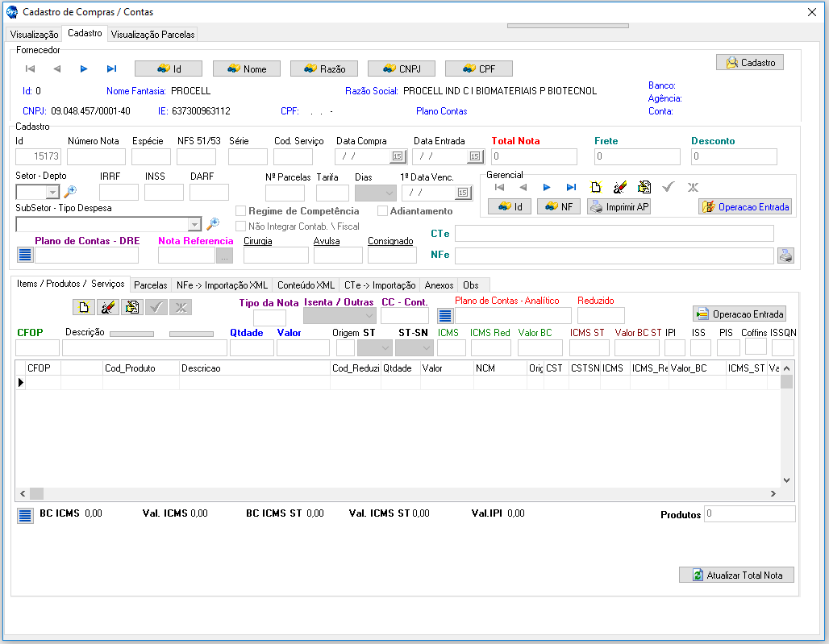The image size is (829, 644).
Task: Expand the Setor - Depto dropdown
Action: [x=52, y=193]
